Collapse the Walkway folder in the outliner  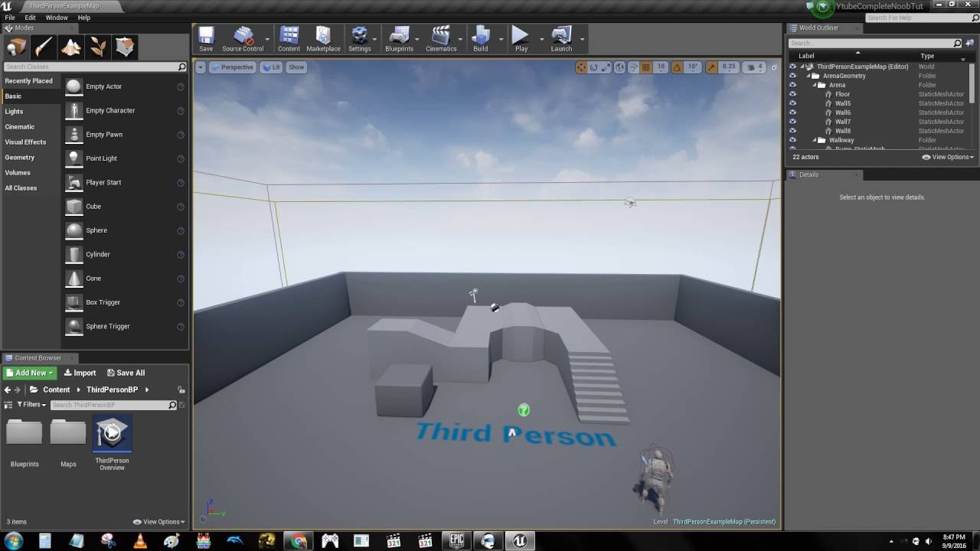tap(815, 140)
